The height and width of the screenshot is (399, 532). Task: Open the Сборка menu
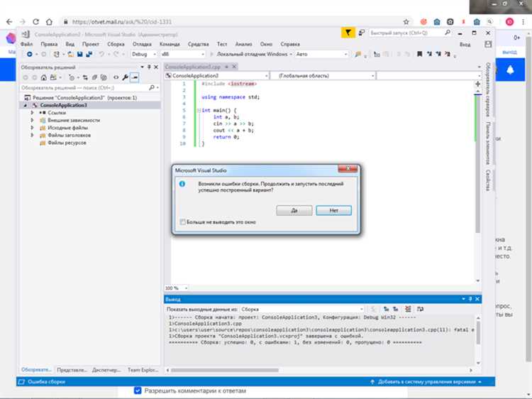[116, 44]
